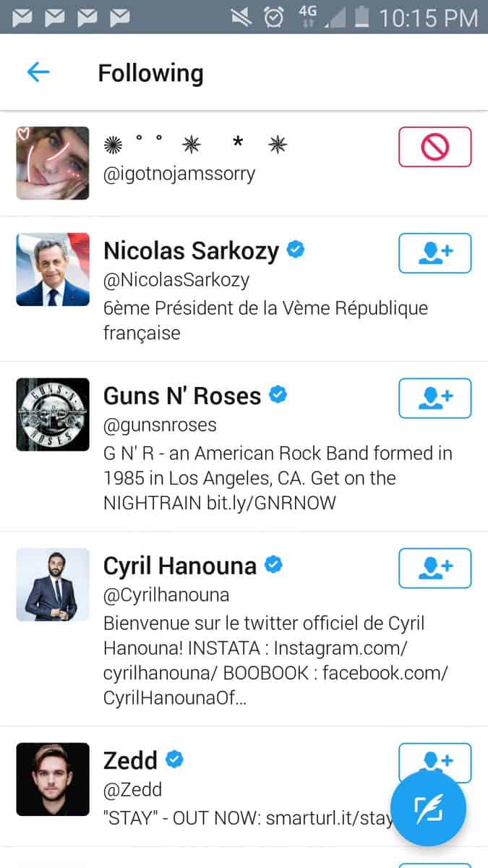Open Nicolas Sarkozy's profile picture
Image resolution: width=488 pixels, height=868 pixels.
(x=53, y=269)
